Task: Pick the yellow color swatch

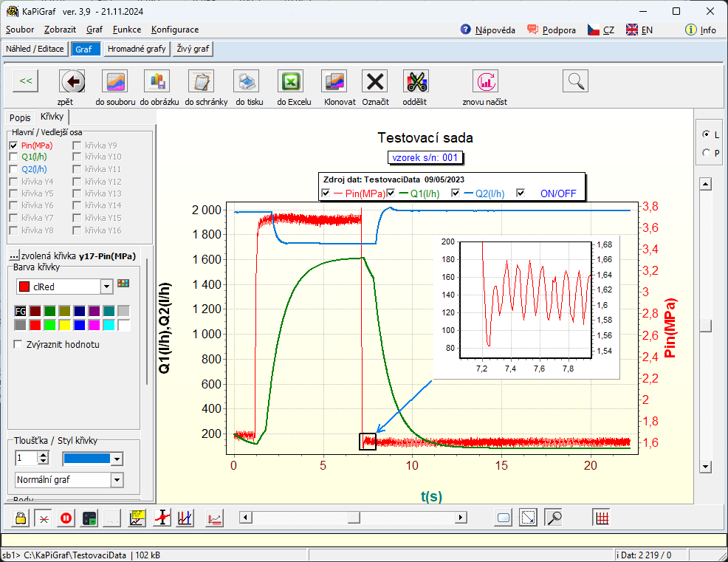Action: [x=65, y=324]
